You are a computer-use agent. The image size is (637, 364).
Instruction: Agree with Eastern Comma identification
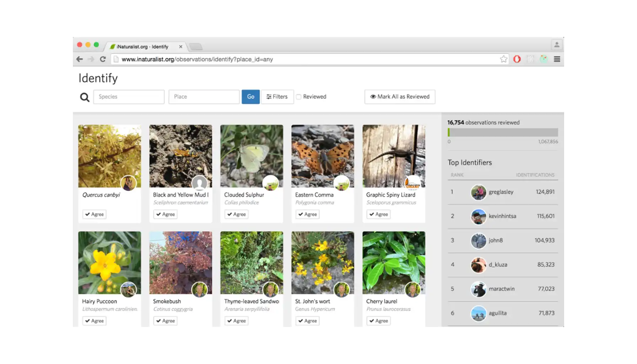[x=307, y=214]
